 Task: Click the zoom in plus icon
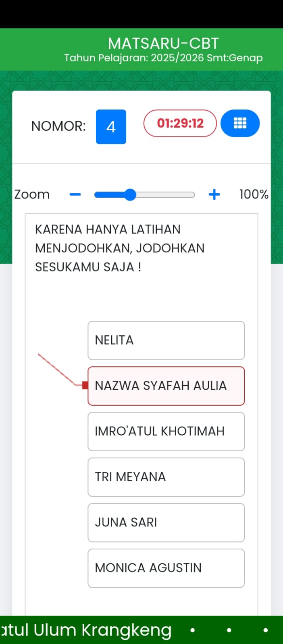pyautogui.click(x=214, y=195)
